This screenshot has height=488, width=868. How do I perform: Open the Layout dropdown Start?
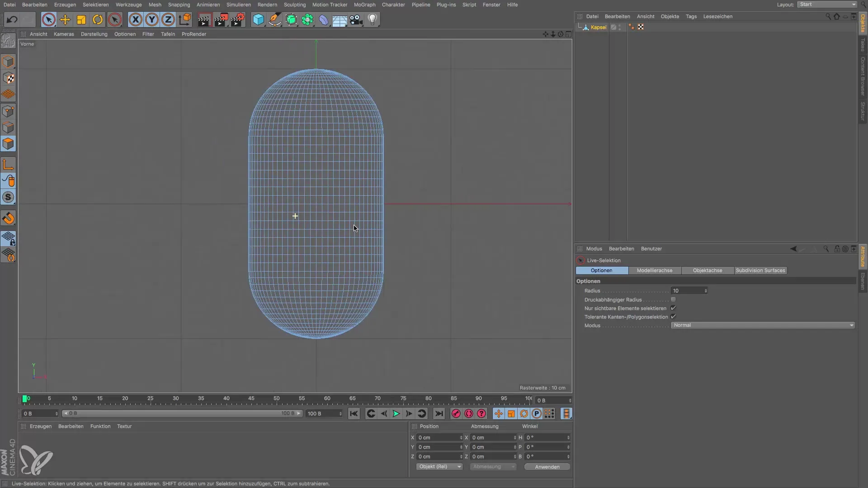coord(826,5)
